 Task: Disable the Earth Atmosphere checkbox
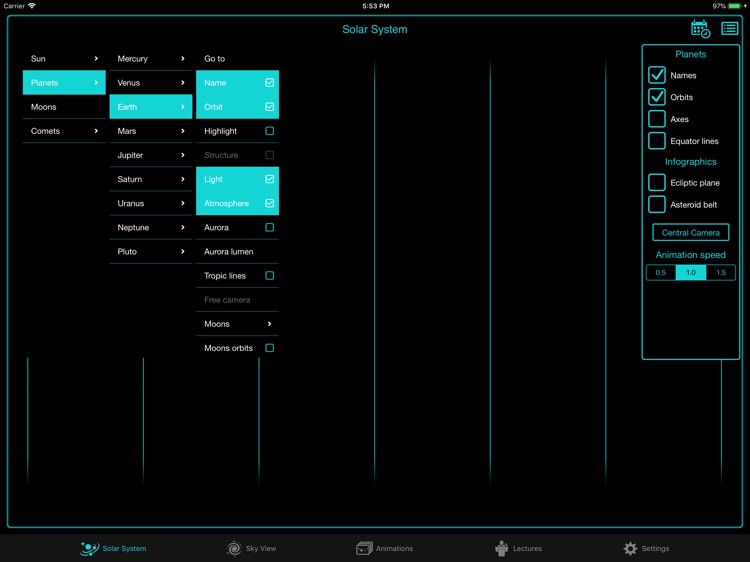point(269,203)
